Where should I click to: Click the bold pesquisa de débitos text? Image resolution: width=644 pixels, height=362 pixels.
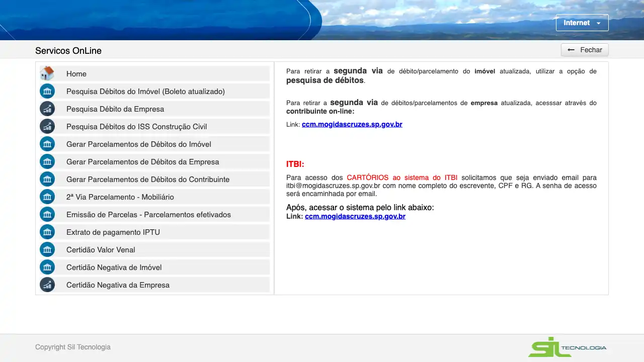pyautogui.click(x=325, y=80)
